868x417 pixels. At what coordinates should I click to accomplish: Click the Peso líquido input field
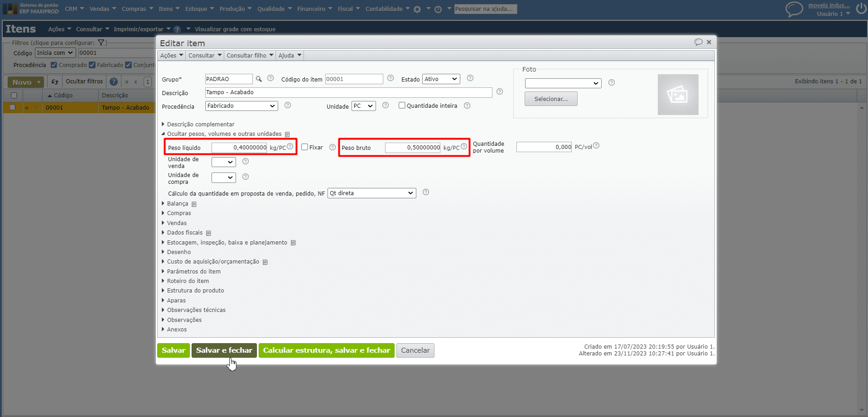239,148
